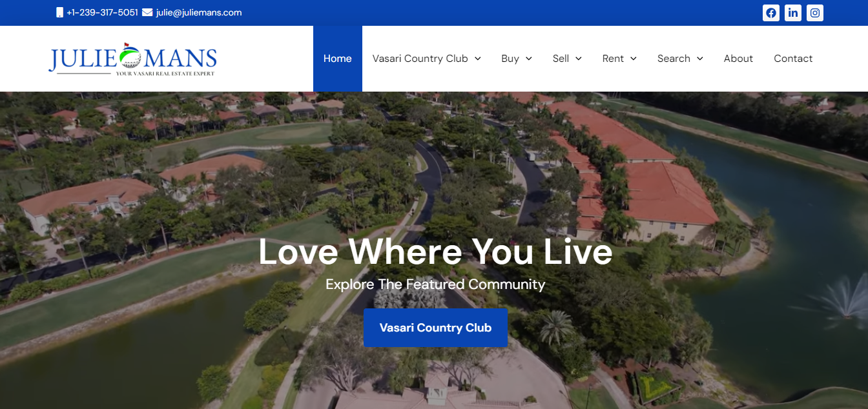
Task: Click the blue Vasari Country Club button
Action: (435, 328)
